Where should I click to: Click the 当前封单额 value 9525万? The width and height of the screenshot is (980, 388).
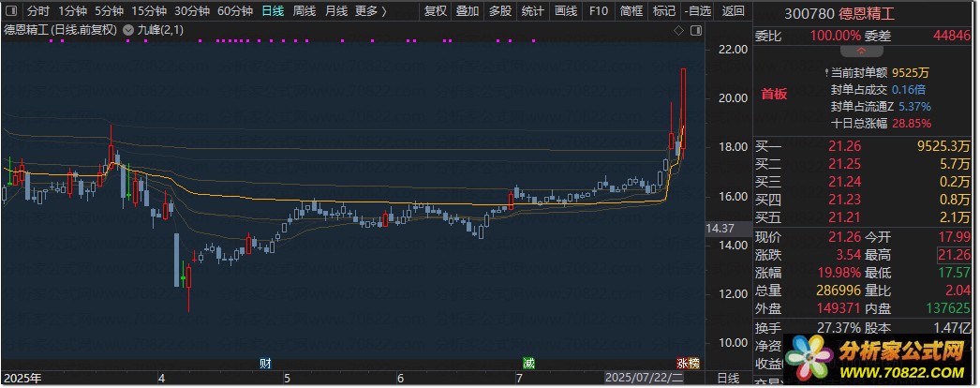911,73
